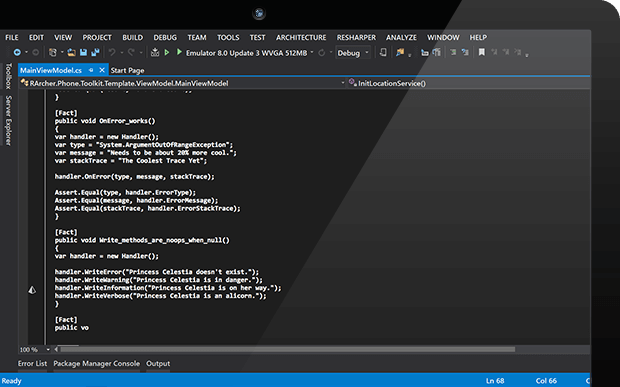Click the Open File folder icon
This screenshot has height=387, width=620.
coord(72,52)
